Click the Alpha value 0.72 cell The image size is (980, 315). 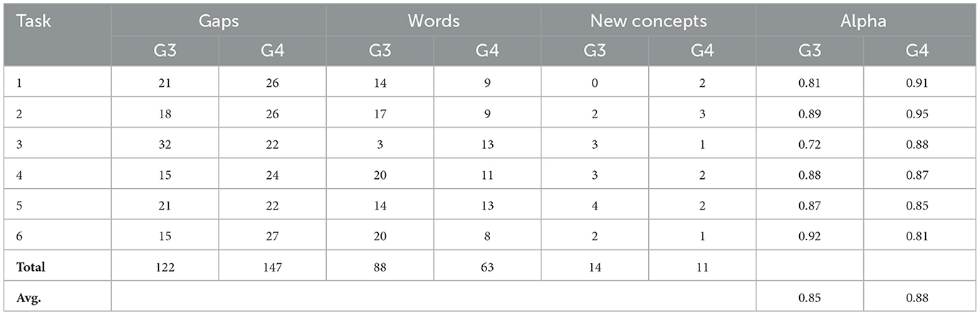[x=810, y=145]
